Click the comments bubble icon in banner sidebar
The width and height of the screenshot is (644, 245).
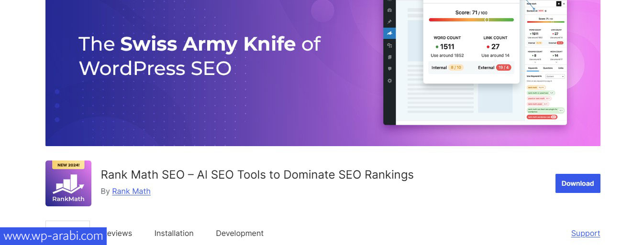pyautogui.click(x=389, y=69)
